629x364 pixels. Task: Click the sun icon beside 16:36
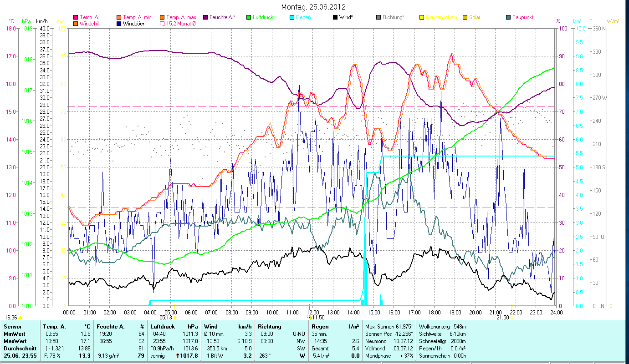[20, 318]
